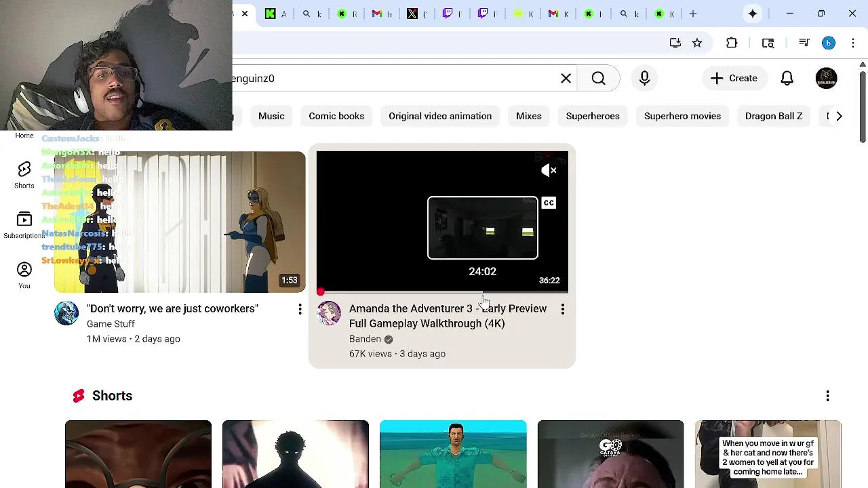The width and height of the screenshot is (868, 488).
Task: Open the Chrome extensions puzzle icon
Action: coord(732,43)
